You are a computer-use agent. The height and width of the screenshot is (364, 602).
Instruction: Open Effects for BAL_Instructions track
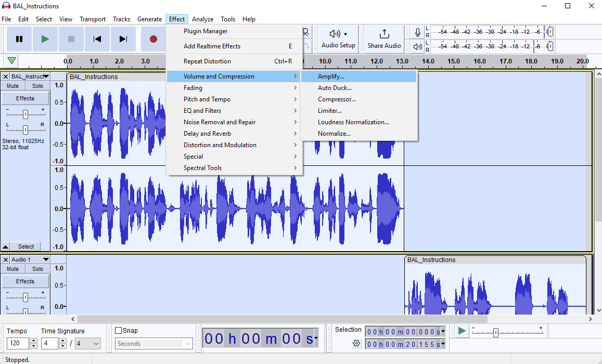coord(25,98)
